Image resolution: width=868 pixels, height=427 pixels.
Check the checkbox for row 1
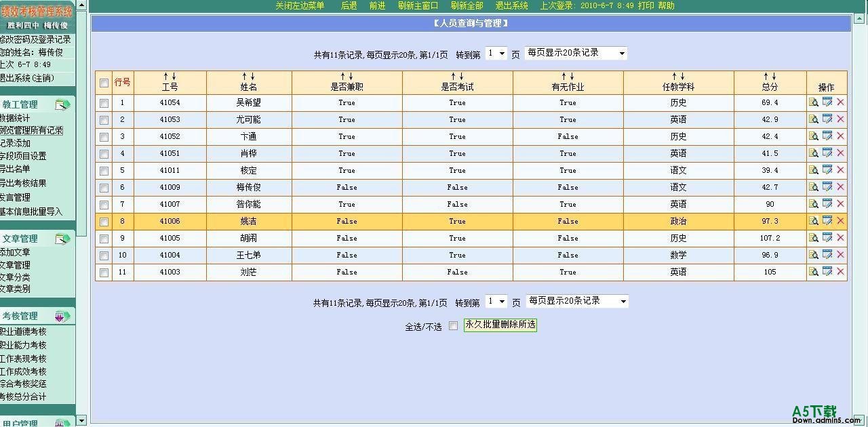point(104,103)
